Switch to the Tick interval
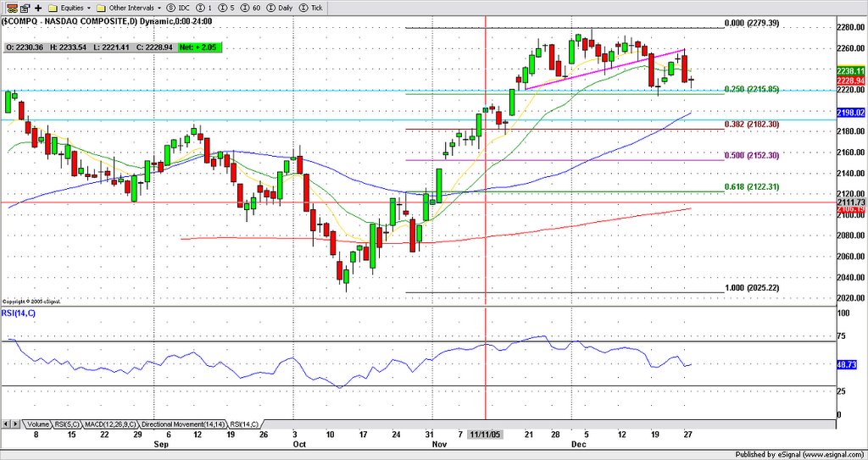This screenshot has width=868, height=460. click(311, 8)
